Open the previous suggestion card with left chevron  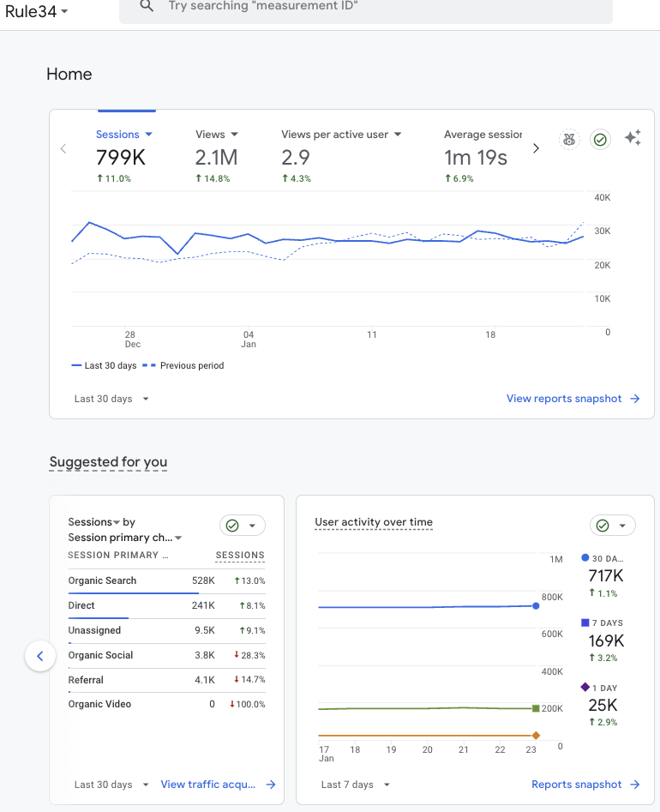point(40,656)
